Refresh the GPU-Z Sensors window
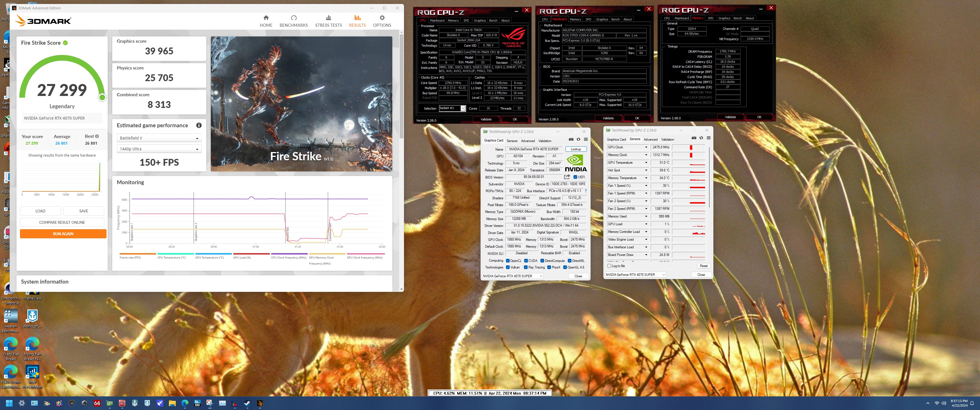This screenshot has height=410, width=980. (x=701, y=138)
